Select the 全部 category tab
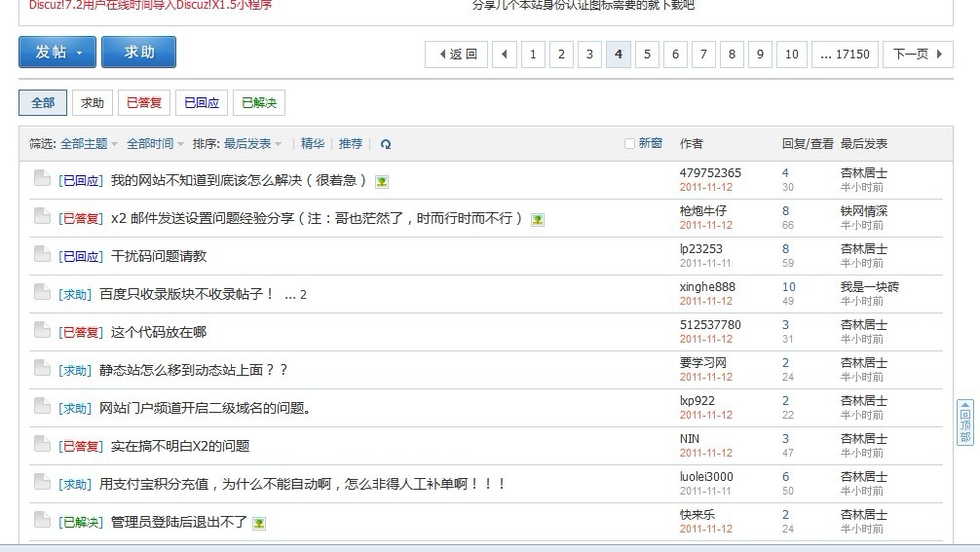980x552 pixels. click(x=43, y=103)
